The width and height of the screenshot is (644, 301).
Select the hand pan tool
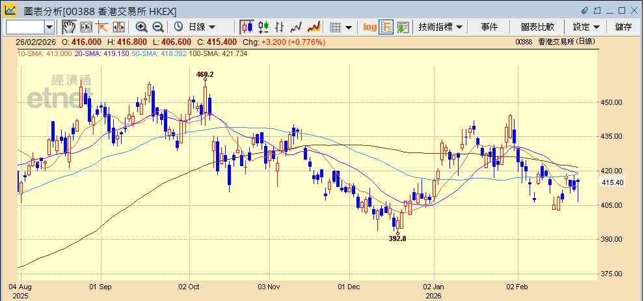point(70,27)
